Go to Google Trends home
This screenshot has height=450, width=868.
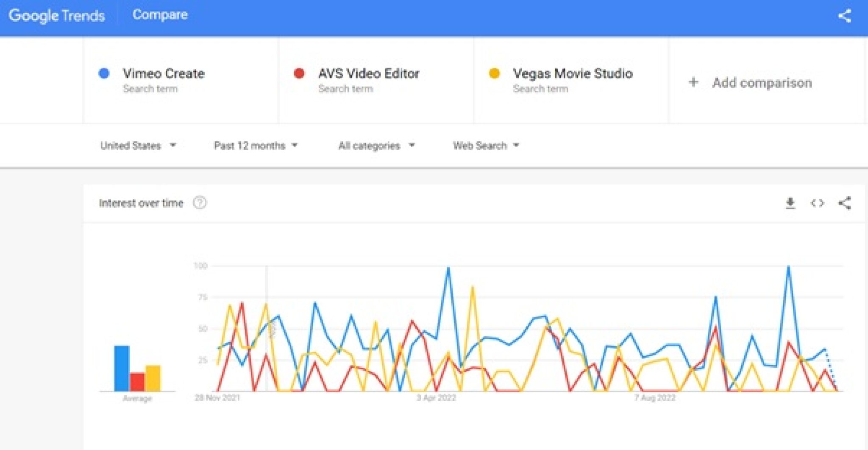click(x=56, y=16)
